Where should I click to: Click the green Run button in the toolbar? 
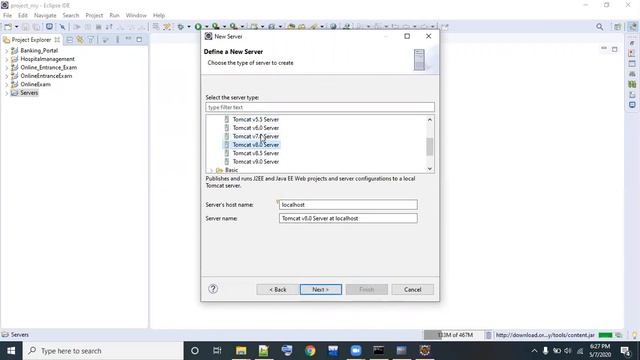[x=198, y=27]
